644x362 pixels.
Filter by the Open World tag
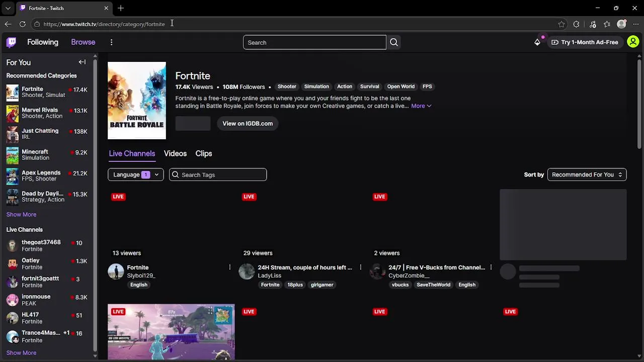coord(401,86)
